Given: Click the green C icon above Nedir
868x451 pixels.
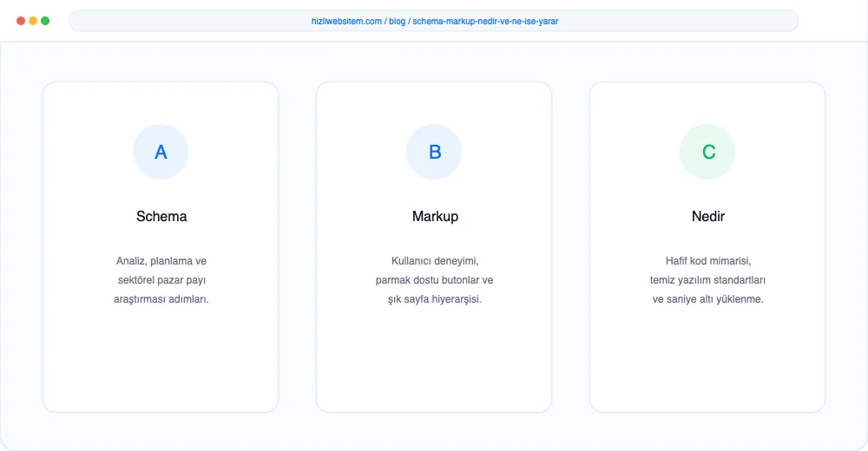Looking at the screenshot, I should 707,152.
